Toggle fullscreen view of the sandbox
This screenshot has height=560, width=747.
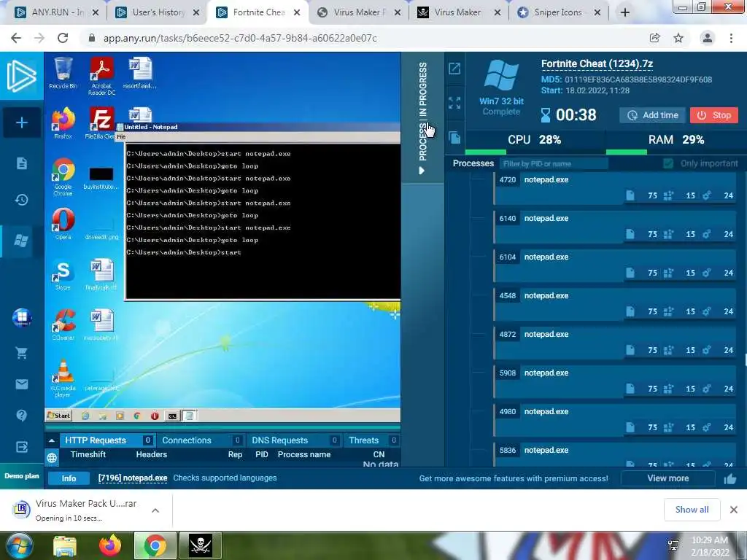454,103
